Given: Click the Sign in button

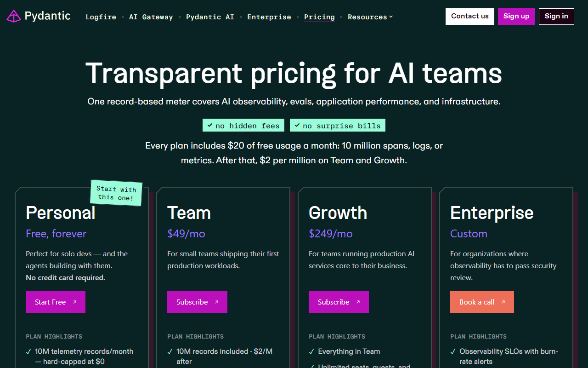Looking at the screenshot, I should (556, 16).
